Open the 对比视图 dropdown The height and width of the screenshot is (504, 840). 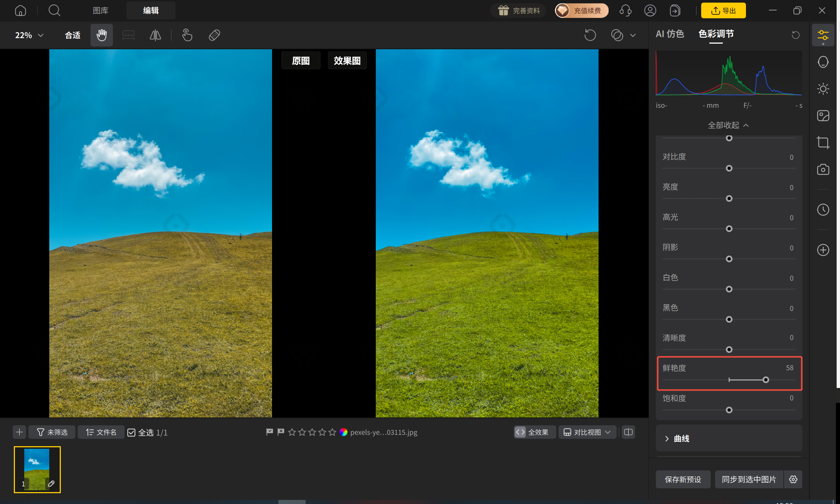(587, 432)
